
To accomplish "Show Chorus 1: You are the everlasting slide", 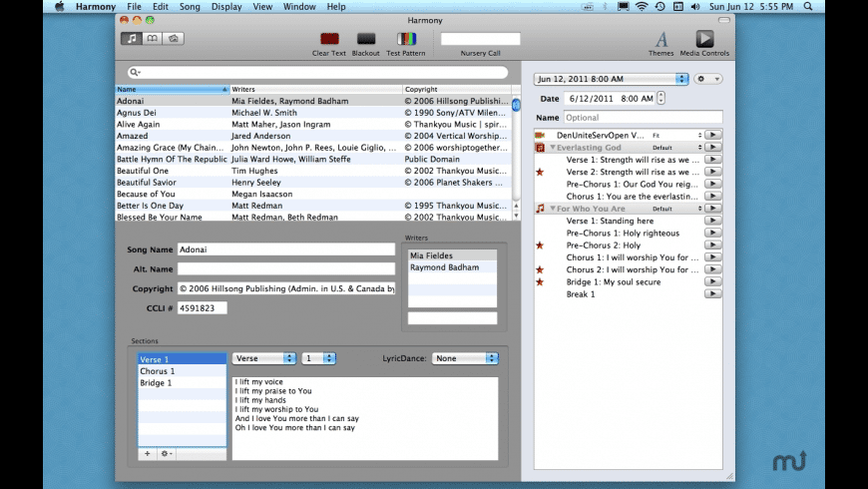I will (713, 196).
